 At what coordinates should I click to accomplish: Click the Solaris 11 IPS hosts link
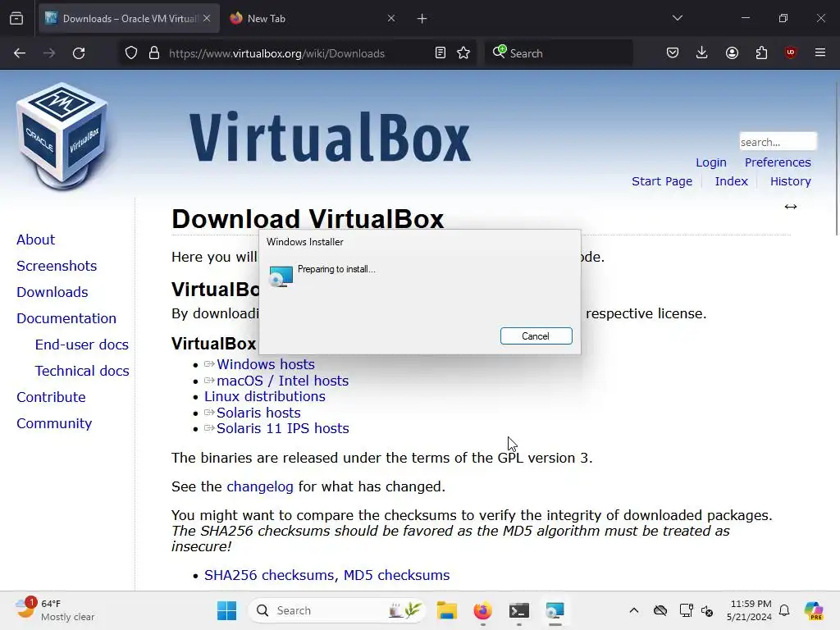(x=282, y=428)
